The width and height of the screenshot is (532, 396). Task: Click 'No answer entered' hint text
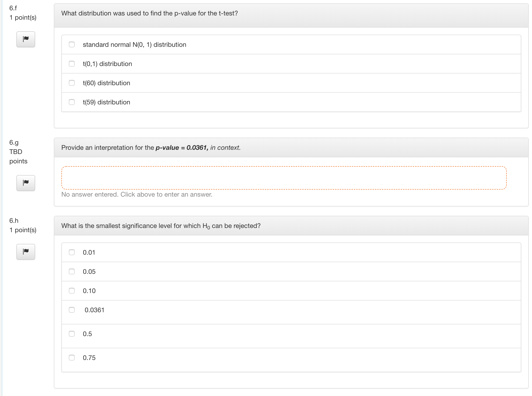[137, 194]
